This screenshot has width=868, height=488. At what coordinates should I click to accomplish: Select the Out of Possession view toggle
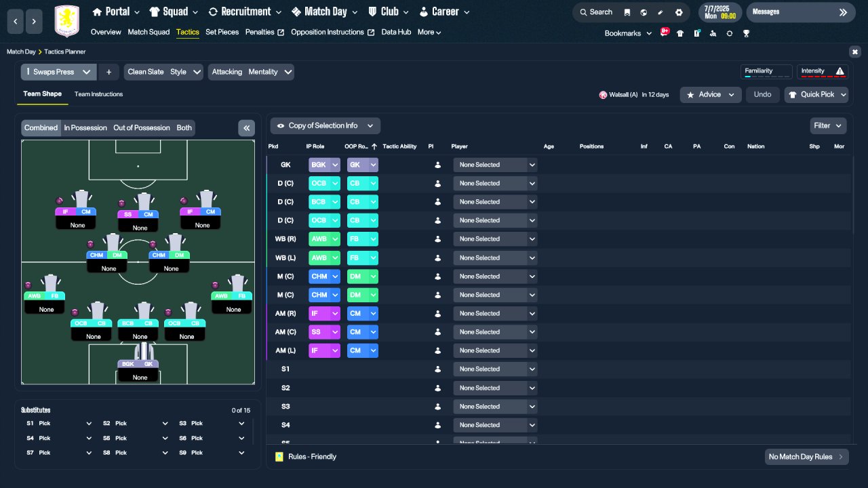(x=142, y=127)
